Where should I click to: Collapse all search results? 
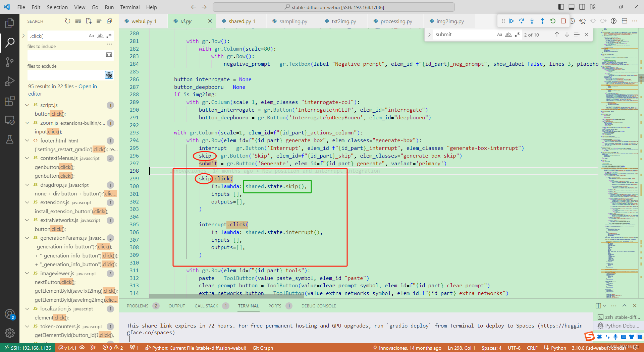click(109, 21)
